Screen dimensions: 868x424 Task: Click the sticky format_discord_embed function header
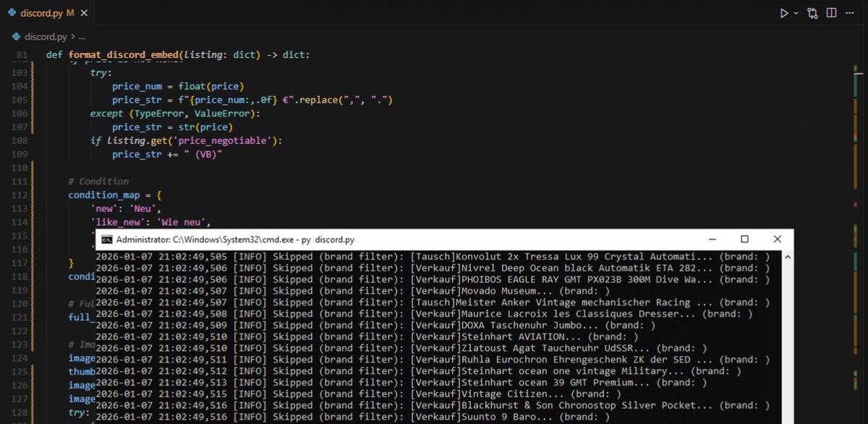click(178, 55)
